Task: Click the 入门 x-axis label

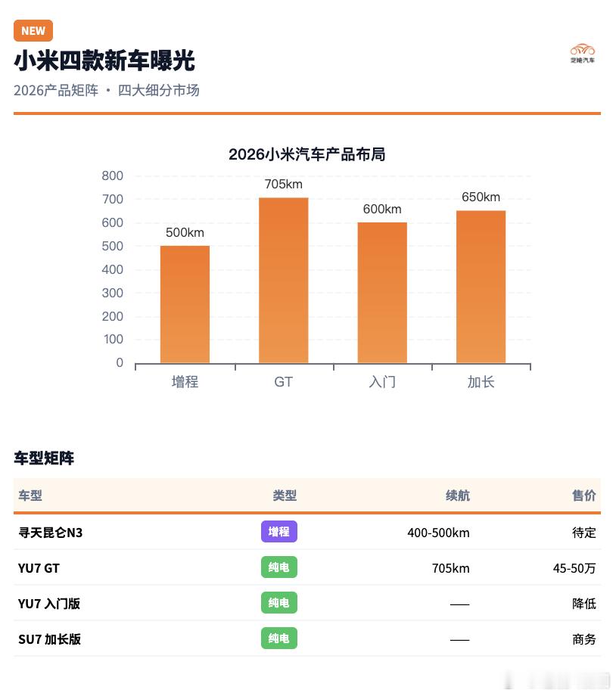Action: [382, 382]
